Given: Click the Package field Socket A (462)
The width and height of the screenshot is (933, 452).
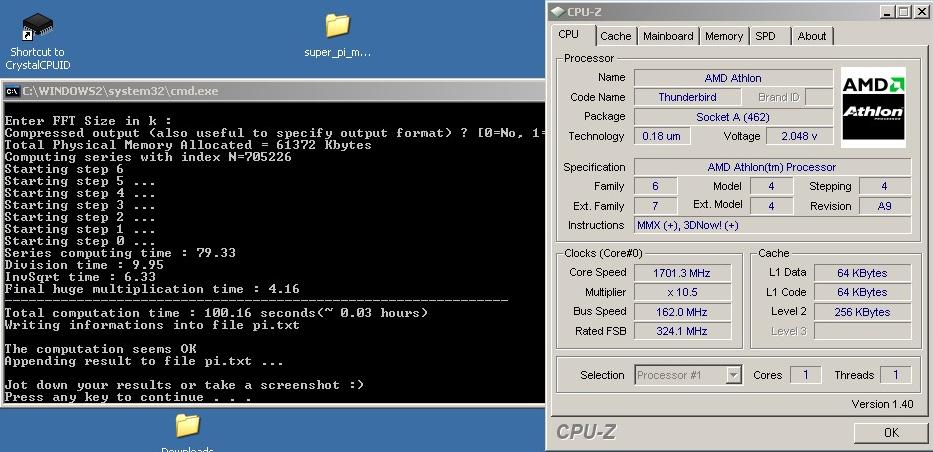Looking at the screenshot, I should [733, 117].
